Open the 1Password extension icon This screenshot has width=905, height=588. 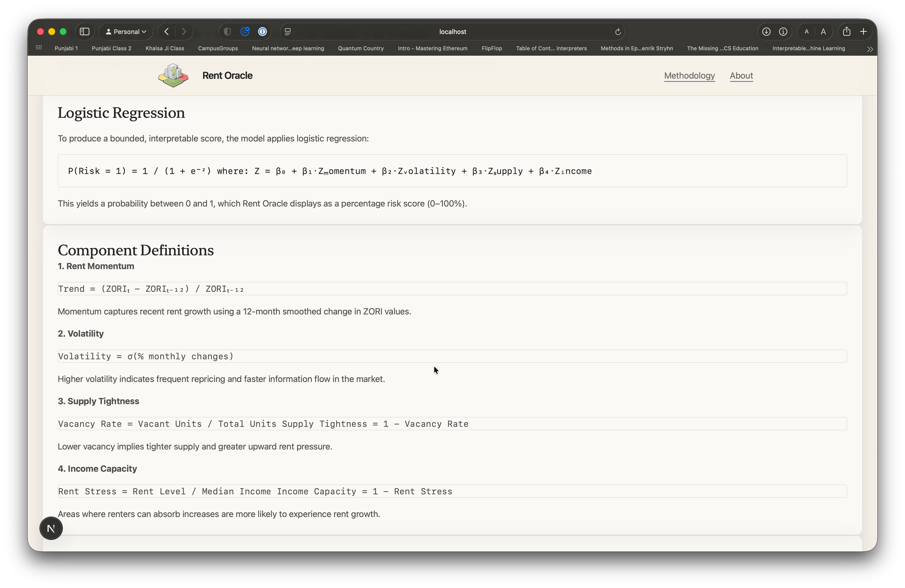pyautogui.click(x=262, y=32)
